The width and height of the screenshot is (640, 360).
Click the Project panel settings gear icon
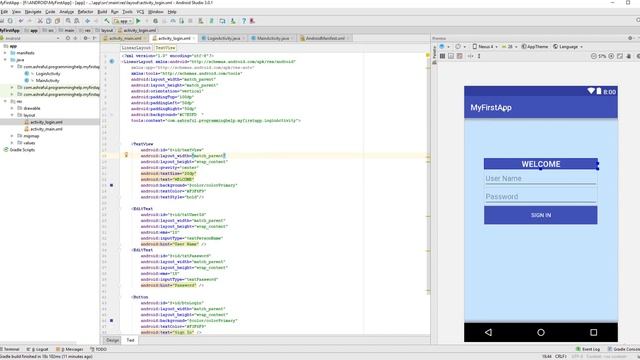click(x=85, y=38)
